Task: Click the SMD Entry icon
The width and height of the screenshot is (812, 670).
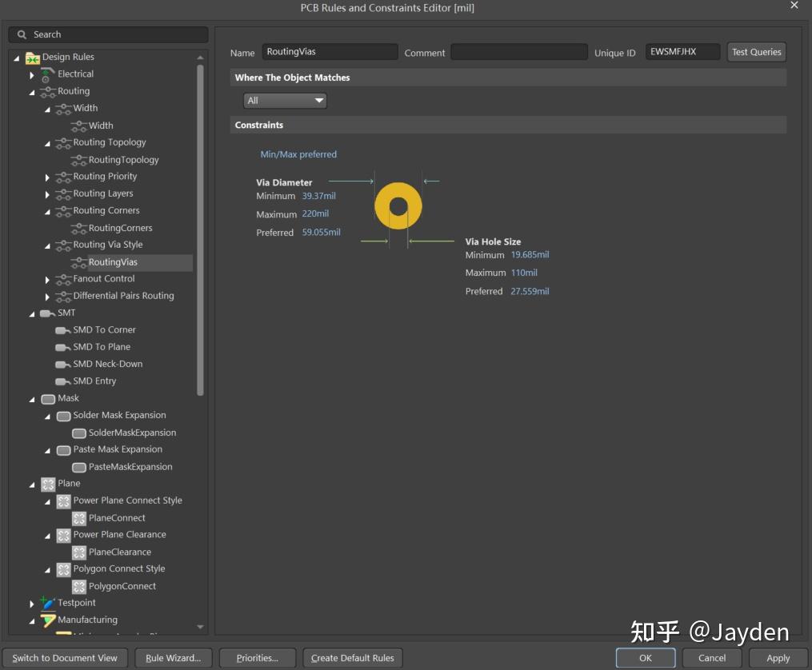Action: pos(63,382)
